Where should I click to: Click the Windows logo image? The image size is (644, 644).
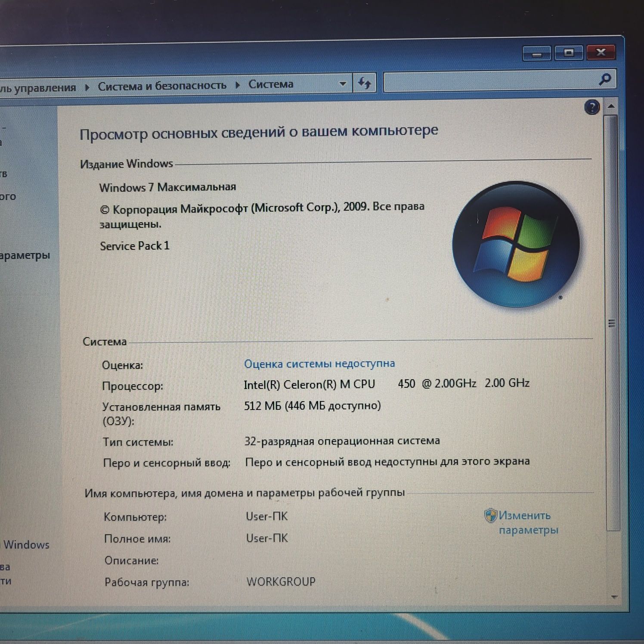coord(516,244)
